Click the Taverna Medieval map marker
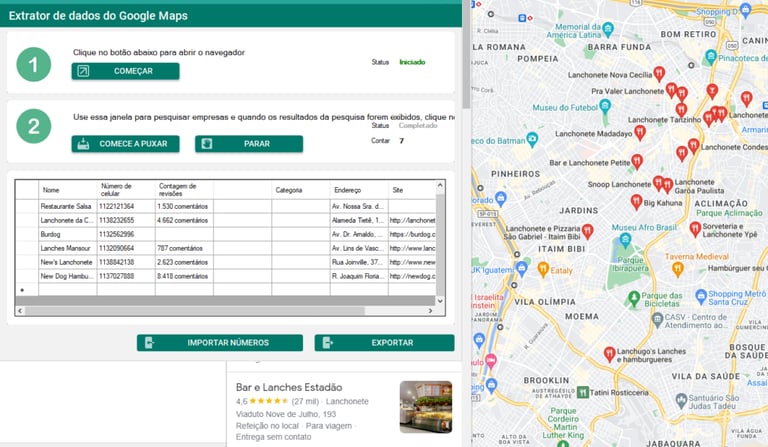Image resolution: width=768 pixels, height=447 pixels. click(677, 269)
